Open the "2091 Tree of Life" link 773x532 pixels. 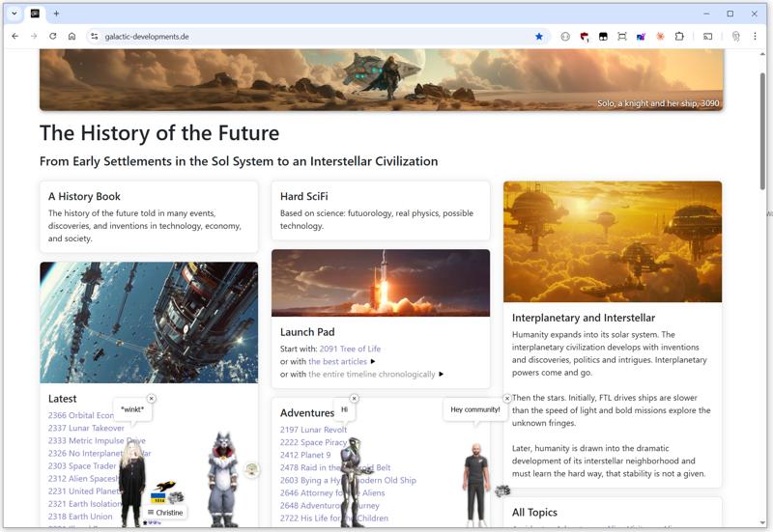[350, 349]
